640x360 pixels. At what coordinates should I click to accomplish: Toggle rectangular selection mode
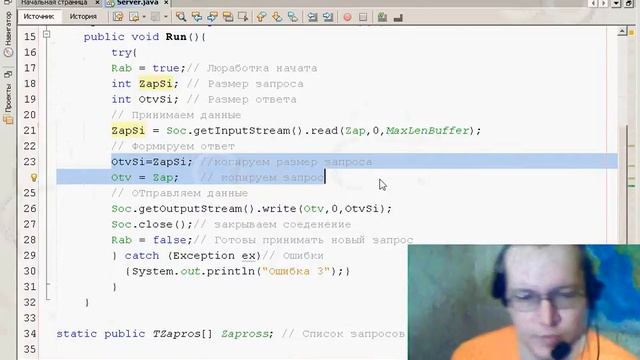pyautogui.click(x=243, y=17)
